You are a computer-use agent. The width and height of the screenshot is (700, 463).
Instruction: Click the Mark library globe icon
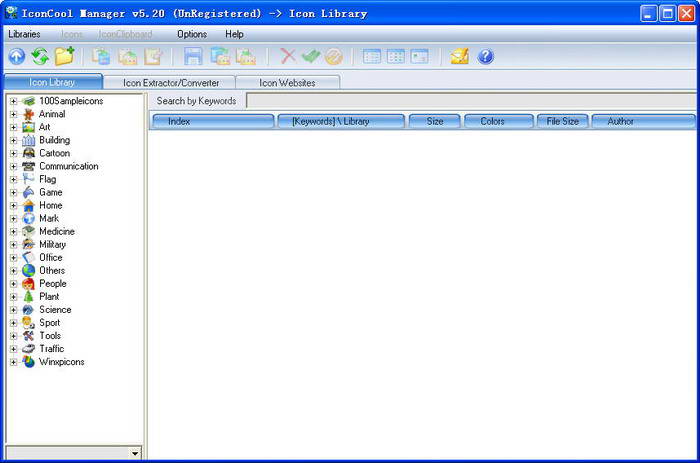(x=29, y=218)
